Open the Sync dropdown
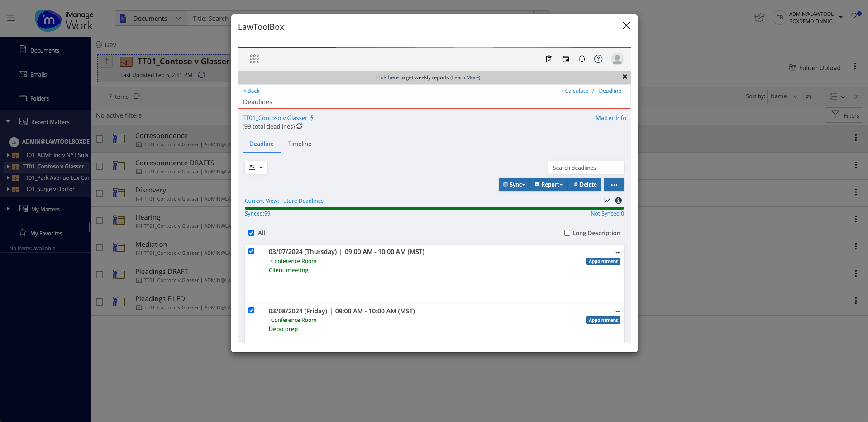 pyautogui.click(x=514, y=185)
